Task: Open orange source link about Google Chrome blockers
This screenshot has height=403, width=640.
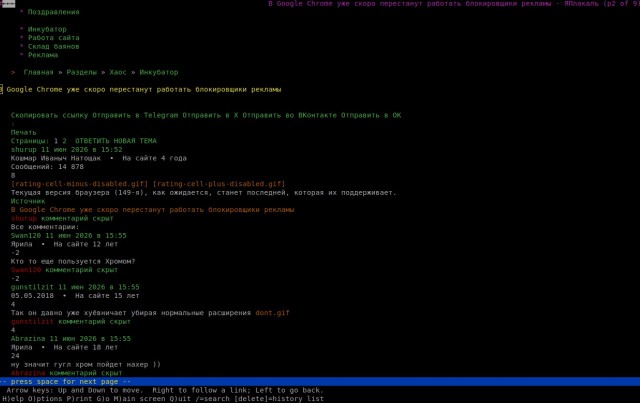Action: pyautogui.click(x=152, y=210)
